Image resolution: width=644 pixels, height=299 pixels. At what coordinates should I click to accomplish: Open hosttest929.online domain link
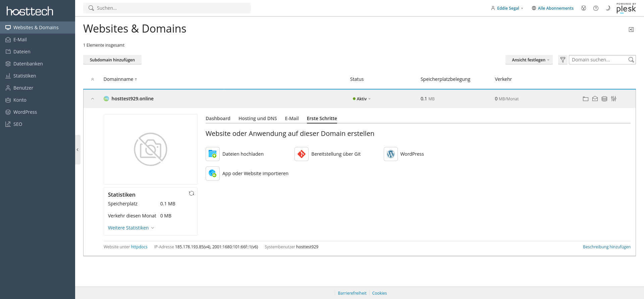tap(132, 99)
